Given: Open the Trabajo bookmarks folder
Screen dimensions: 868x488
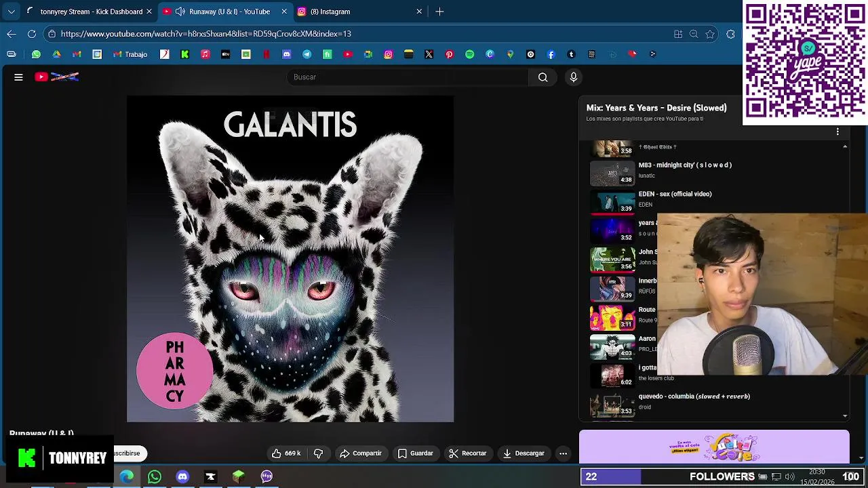Looking at the screenshot, I should [x=130, y=54].
